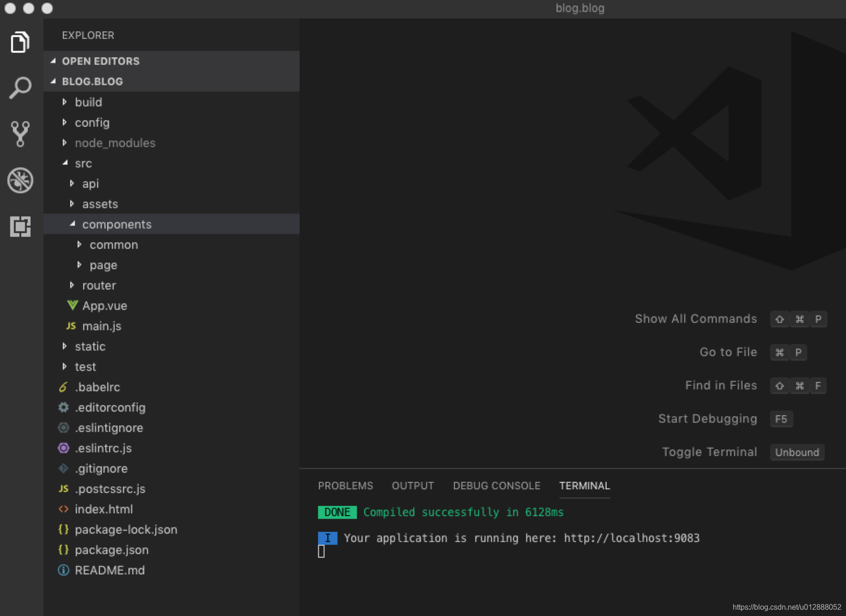846x616 pixels.
Task: Open the Source Control view icon
Action: [20, 134]
